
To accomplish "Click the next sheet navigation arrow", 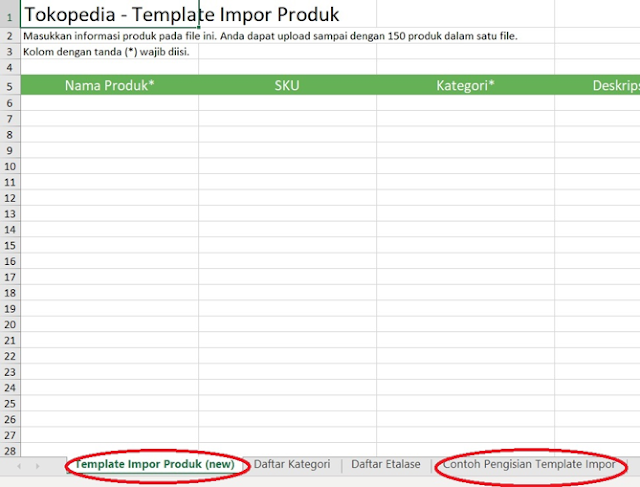I will [37, 466].
